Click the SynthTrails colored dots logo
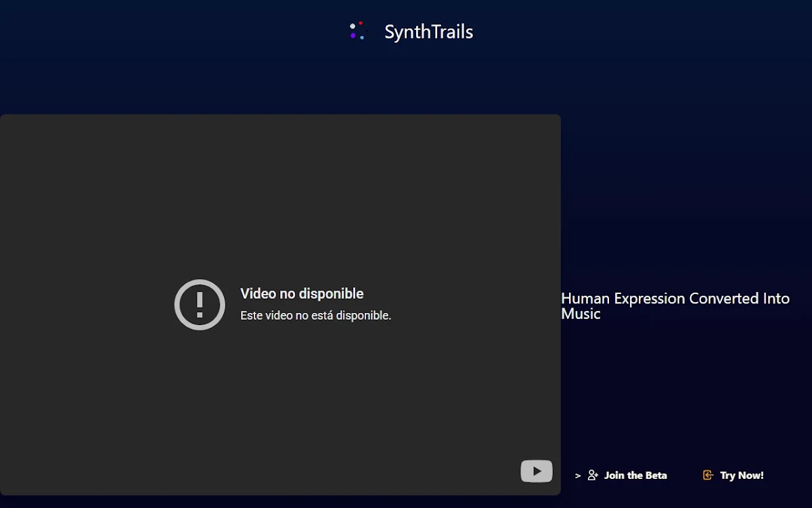This screenshot has height=508, width=812. point(357,31)
